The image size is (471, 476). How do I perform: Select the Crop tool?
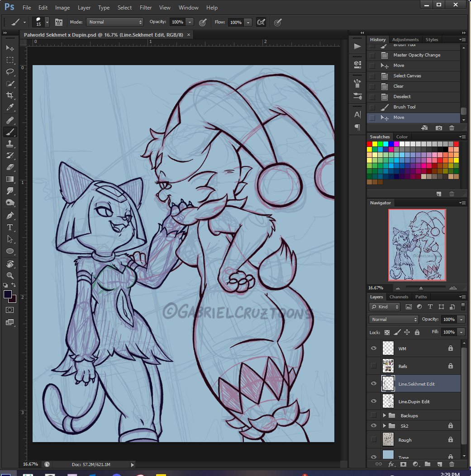(10, 95)
